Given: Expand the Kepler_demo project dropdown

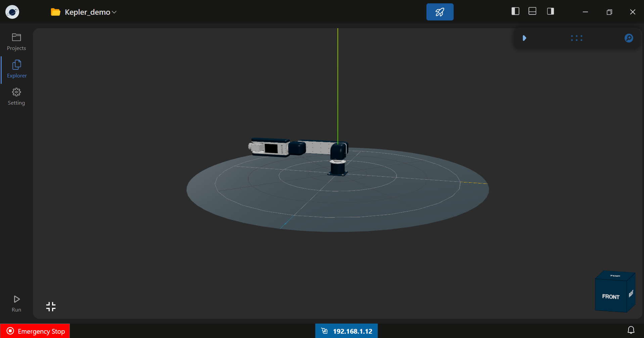Looking at the screenshot, I should 114,12.
